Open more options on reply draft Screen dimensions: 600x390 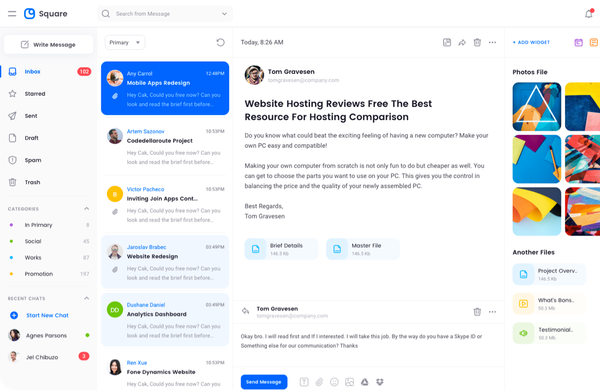tap(492, 312)
